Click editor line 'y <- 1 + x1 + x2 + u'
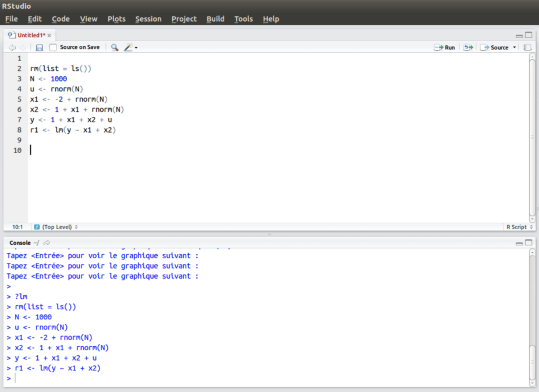The image size is (539, 392). click(x=71, y=120)
